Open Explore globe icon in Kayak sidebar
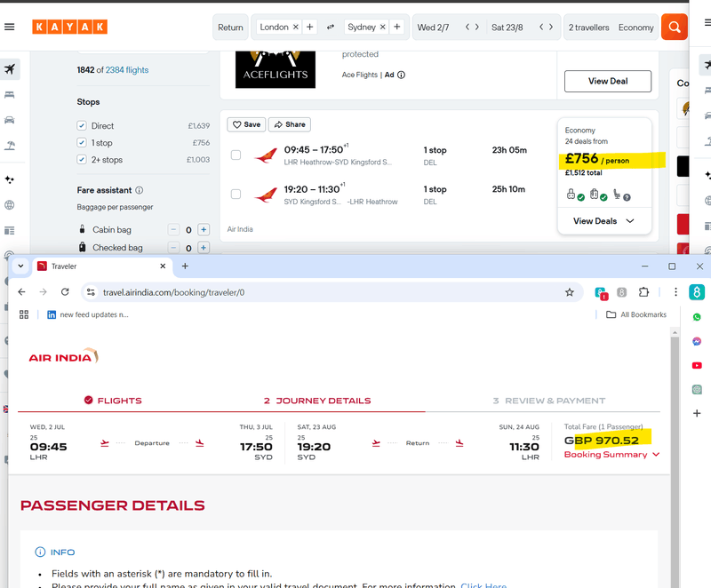Viewport: 711px width, 588px height. pyautogui.click(x=10, y=205)
